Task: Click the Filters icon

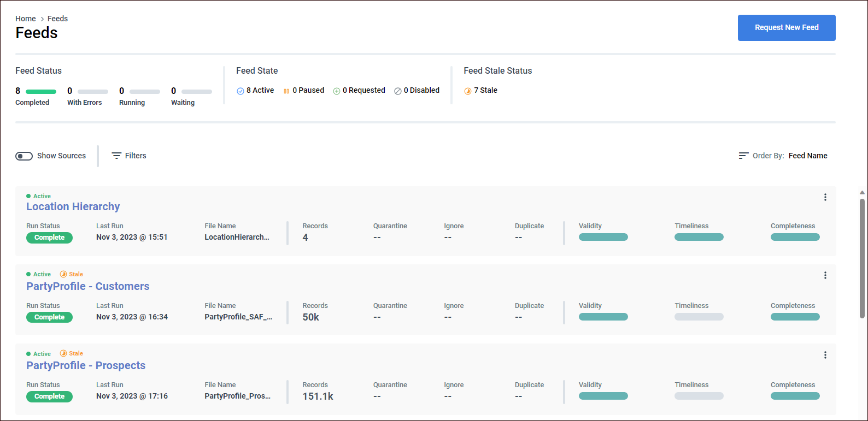Action: 116,156
